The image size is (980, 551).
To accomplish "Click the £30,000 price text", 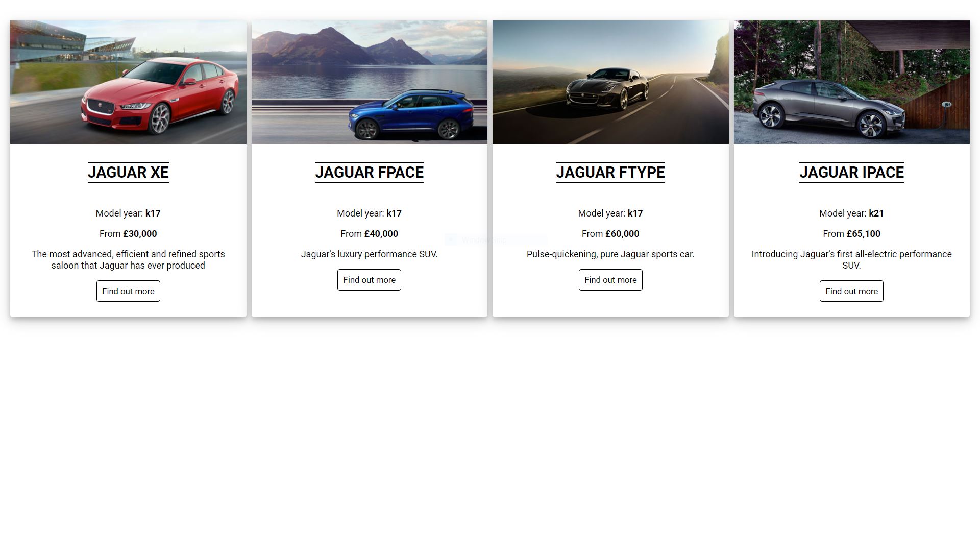I will coord(140,234).
